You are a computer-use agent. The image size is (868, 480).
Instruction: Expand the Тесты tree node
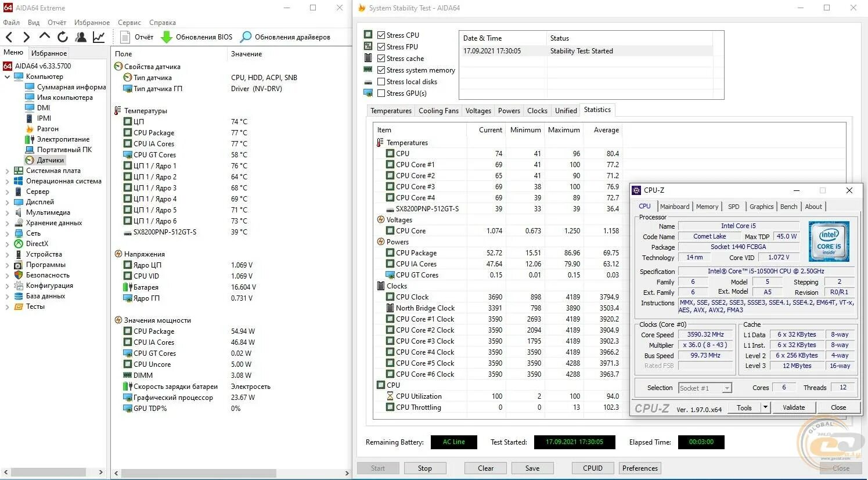[x=7, y=306]
